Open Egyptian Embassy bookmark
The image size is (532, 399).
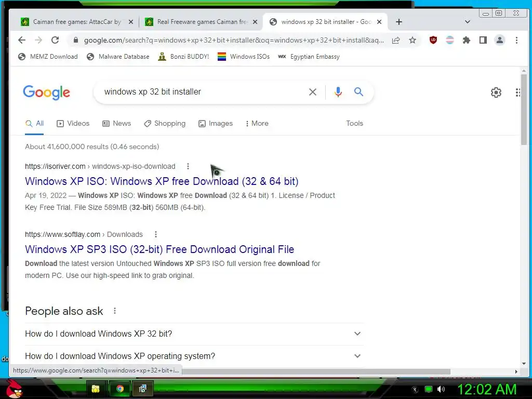[309, 57]
